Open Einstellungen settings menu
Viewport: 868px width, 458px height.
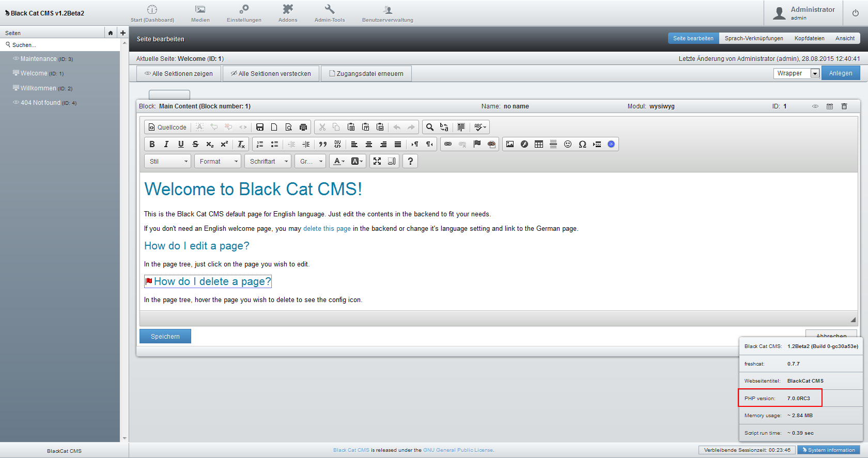[244, 13]
